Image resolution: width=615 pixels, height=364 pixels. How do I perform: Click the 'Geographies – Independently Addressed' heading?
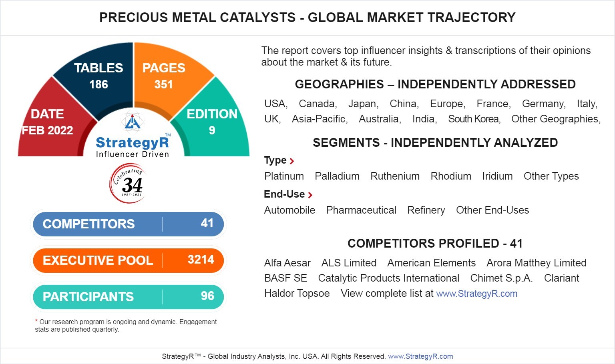pos(435,84)
